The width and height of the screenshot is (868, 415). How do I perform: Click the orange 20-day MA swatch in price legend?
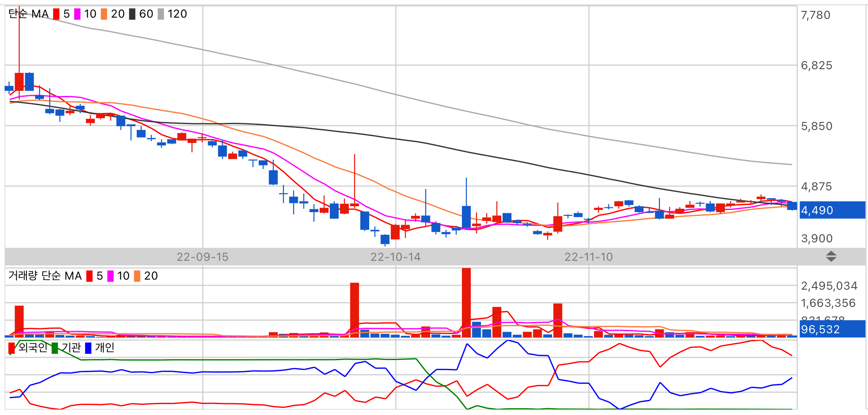click(x=104, y=14)
